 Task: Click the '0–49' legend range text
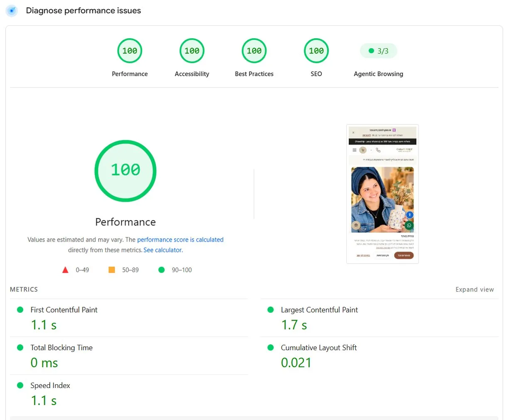(x=82, y=270)
